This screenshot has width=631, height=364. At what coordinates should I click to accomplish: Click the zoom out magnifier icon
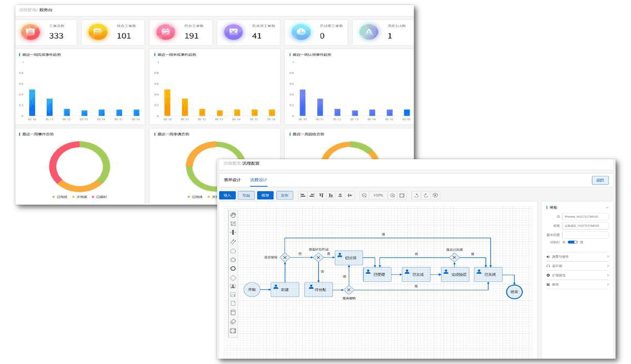point(364,195)
